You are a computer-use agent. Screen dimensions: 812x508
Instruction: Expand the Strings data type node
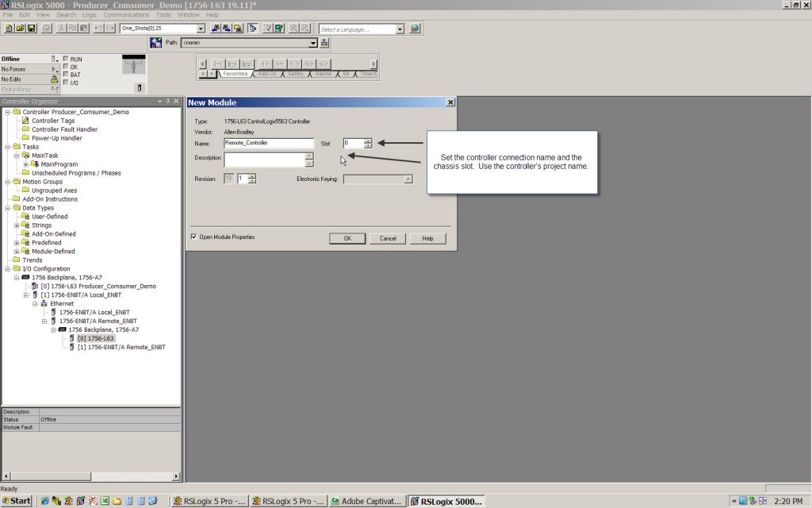click(x=17, y=225)
